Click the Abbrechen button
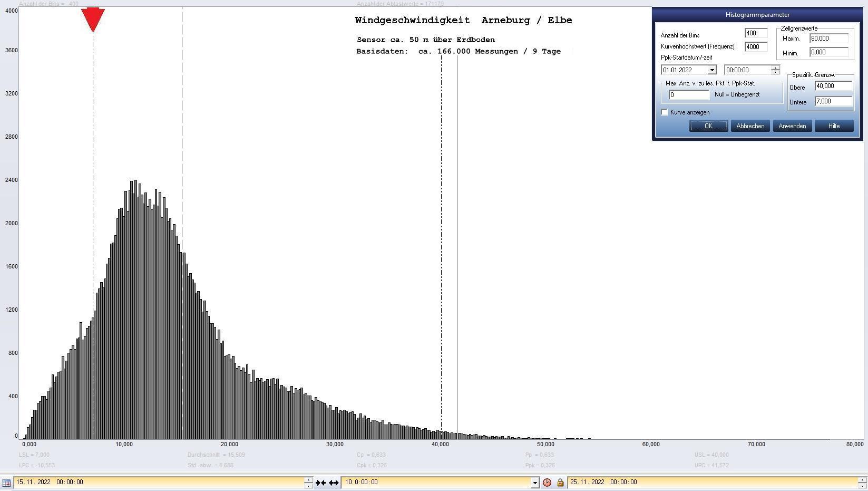The image size is (868, 491). (x=750, y=126)
